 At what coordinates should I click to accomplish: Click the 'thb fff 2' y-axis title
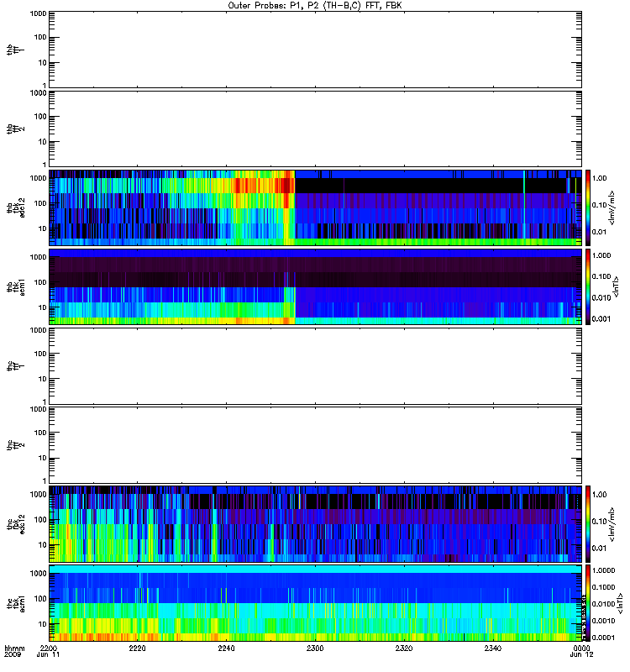[x=15, y=129]
